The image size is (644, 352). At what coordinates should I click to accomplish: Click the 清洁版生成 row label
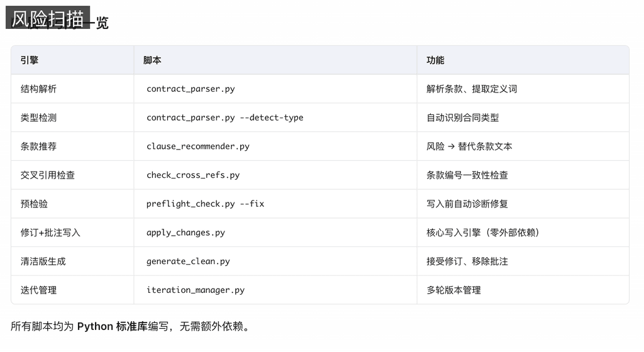point(43,261)
